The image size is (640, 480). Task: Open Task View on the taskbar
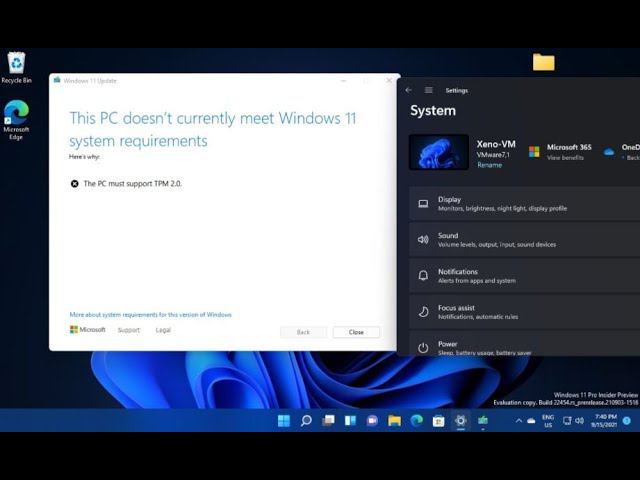pos(328,420)
